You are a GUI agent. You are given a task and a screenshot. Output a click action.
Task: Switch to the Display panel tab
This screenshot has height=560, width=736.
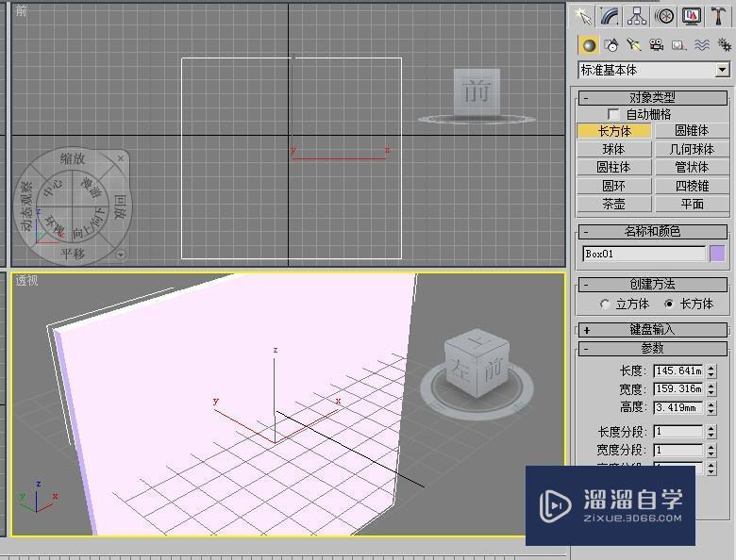point(692,16)
